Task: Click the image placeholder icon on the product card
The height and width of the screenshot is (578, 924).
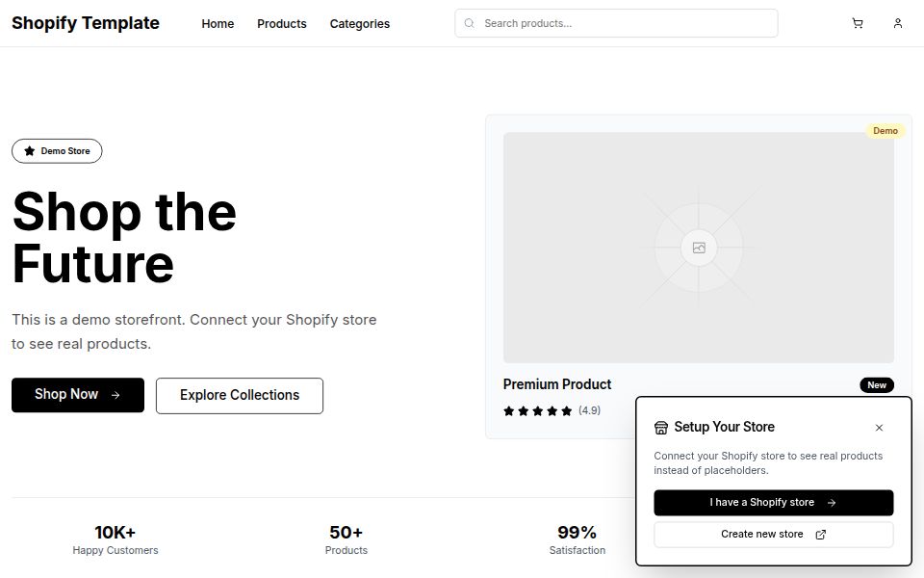Action: pos(698,248)
